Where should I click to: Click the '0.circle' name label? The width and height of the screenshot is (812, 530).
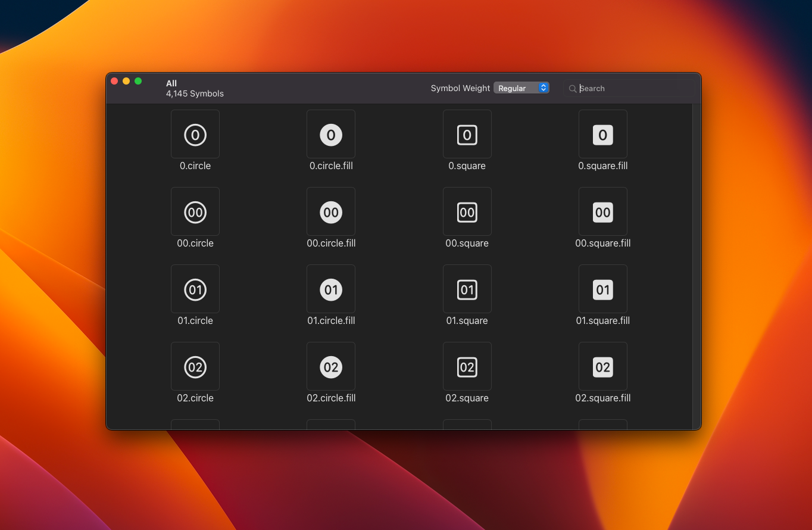tap(195, 166)
